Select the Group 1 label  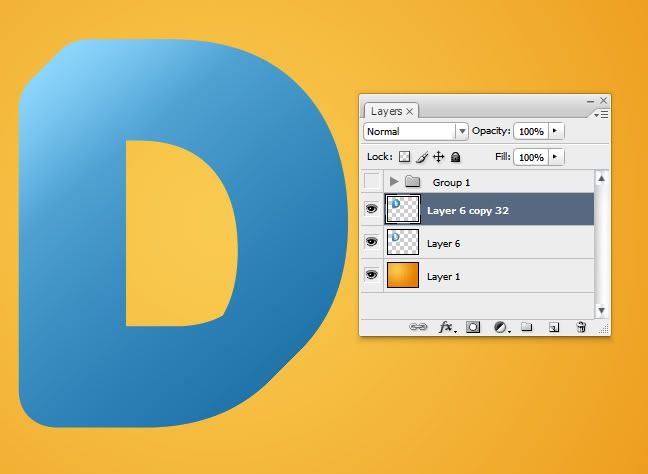tap(451, 183)
